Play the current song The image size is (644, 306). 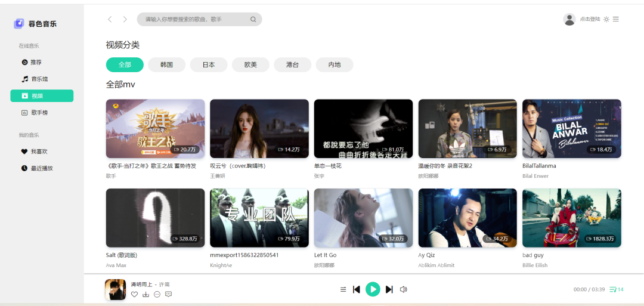373,289
